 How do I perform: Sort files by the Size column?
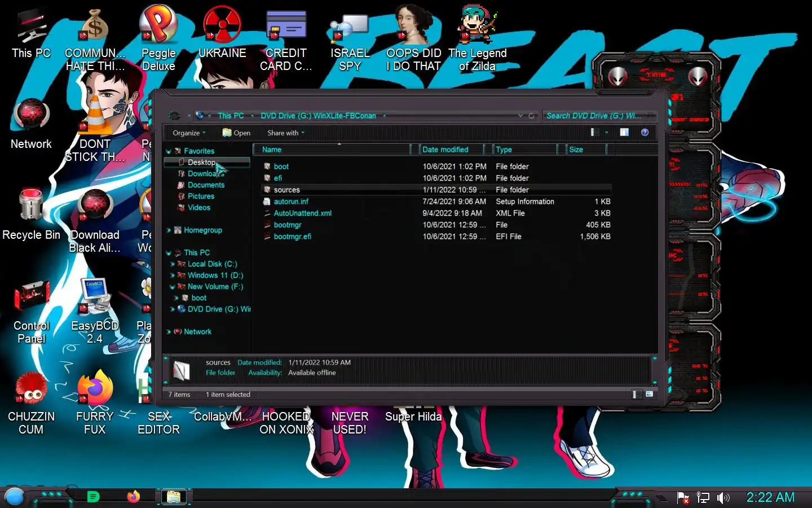click(586, 150)
